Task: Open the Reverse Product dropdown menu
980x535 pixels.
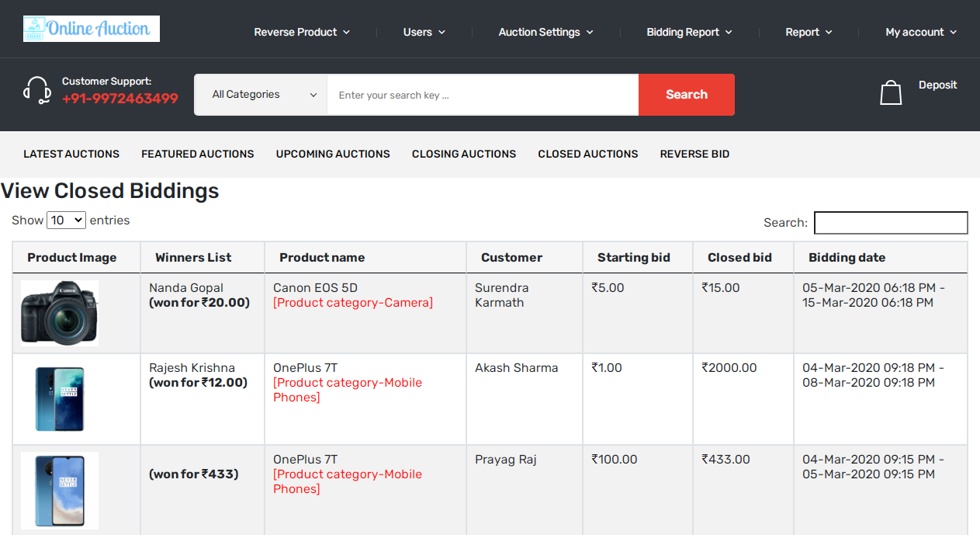Action: pos(302,32)
